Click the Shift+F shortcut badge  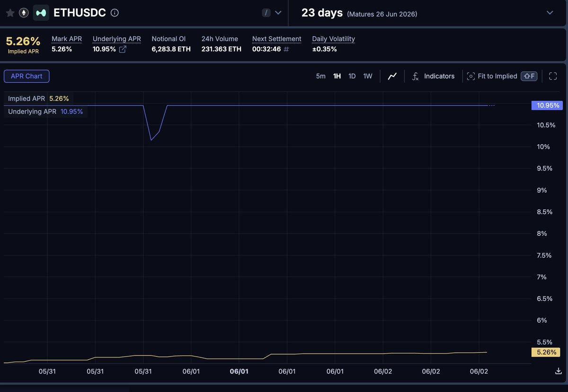529,76
